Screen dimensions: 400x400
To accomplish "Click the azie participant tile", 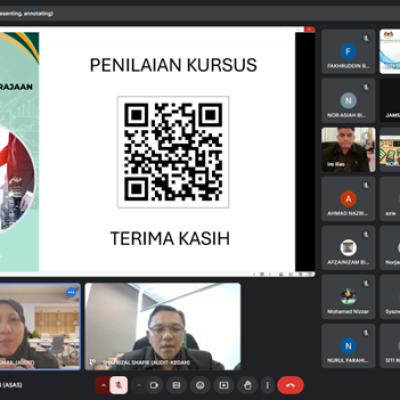I will (x=390, y=199).
